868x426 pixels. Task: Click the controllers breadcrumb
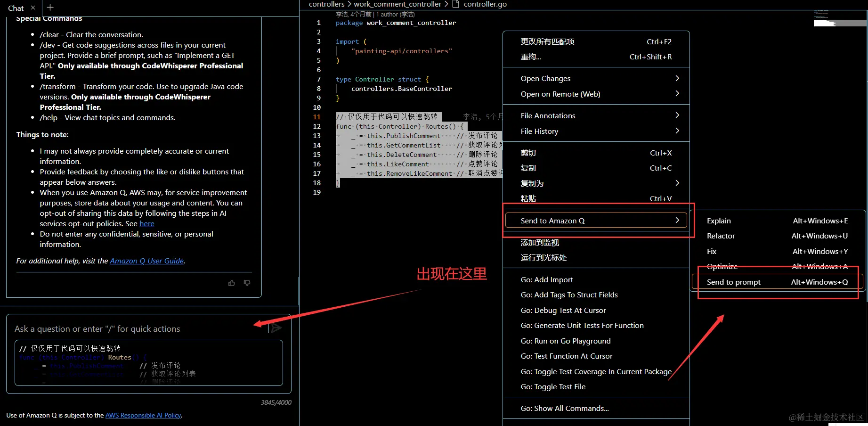click(327, 4)
